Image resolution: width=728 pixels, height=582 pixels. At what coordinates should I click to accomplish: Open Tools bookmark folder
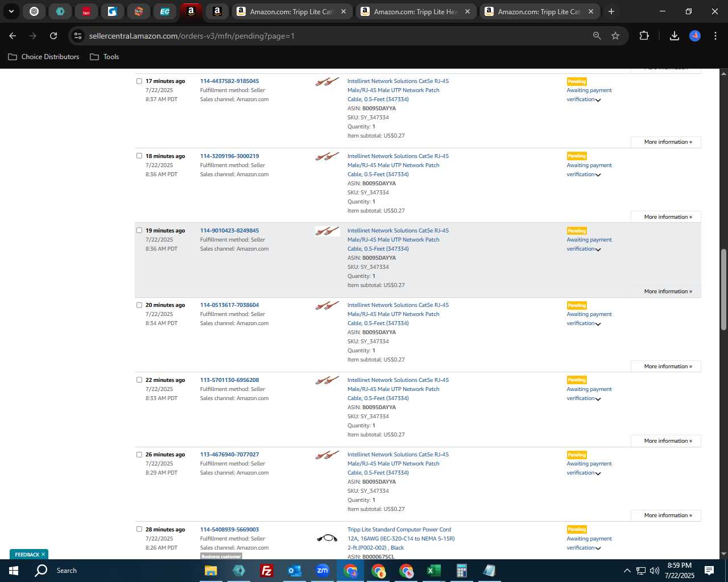pos(105,57)
